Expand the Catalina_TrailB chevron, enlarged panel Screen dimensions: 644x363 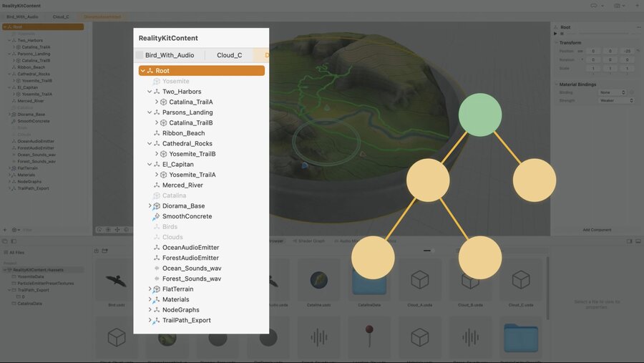157,122
